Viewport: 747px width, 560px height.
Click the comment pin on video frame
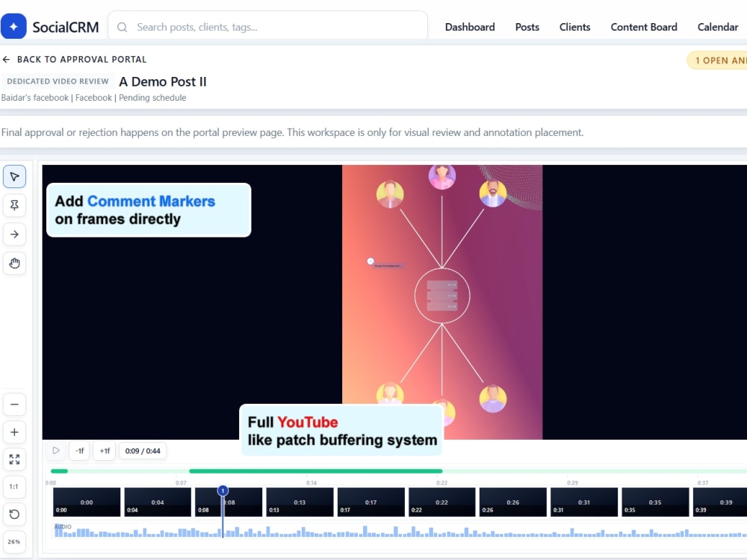(371, 261)
